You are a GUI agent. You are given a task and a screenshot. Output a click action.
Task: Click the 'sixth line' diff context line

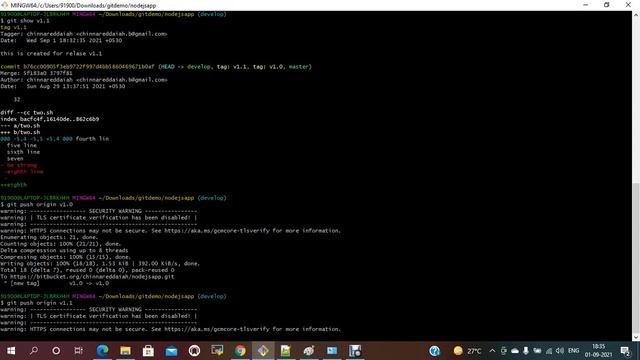[23, 152]
